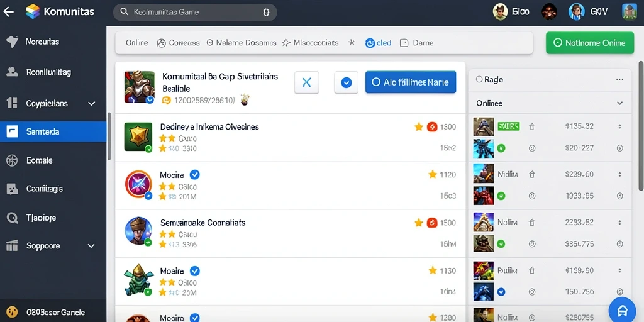
Task: Click the Komunitas cube logo icon
Action: tap(33, 11)
